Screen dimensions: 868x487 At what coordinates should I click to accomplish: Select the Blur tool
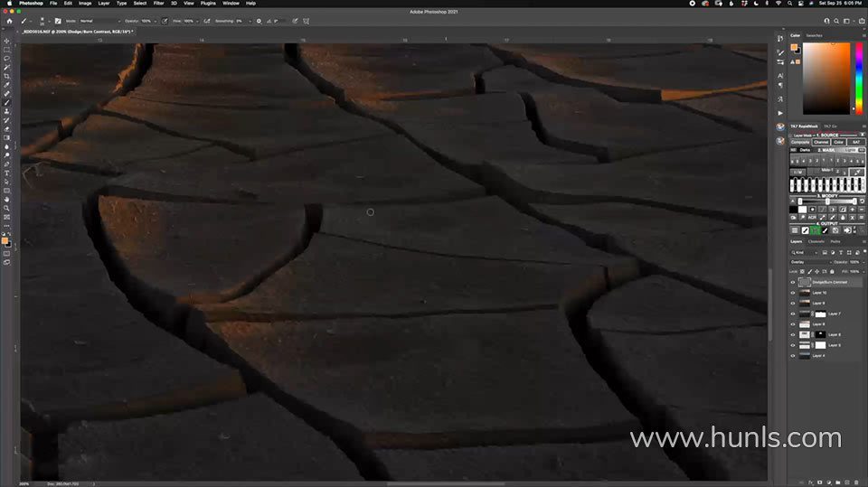[6, 147]
